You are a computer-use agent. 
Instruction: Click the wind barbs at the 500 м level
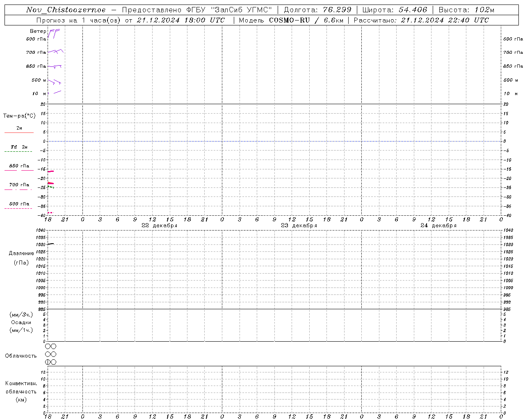pyautogui.click(x=55, y=82)
